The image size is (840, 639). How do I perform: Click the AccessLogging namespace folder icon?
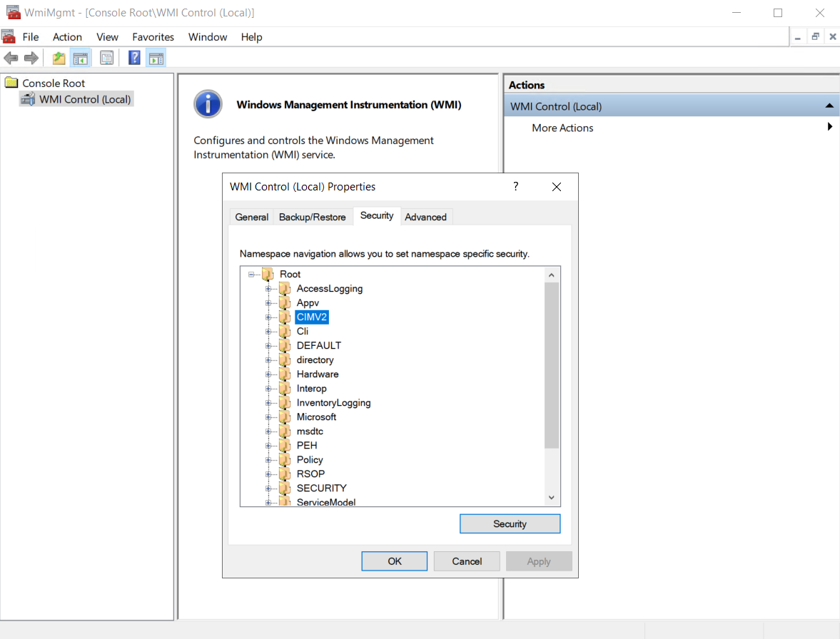[285, 288]
